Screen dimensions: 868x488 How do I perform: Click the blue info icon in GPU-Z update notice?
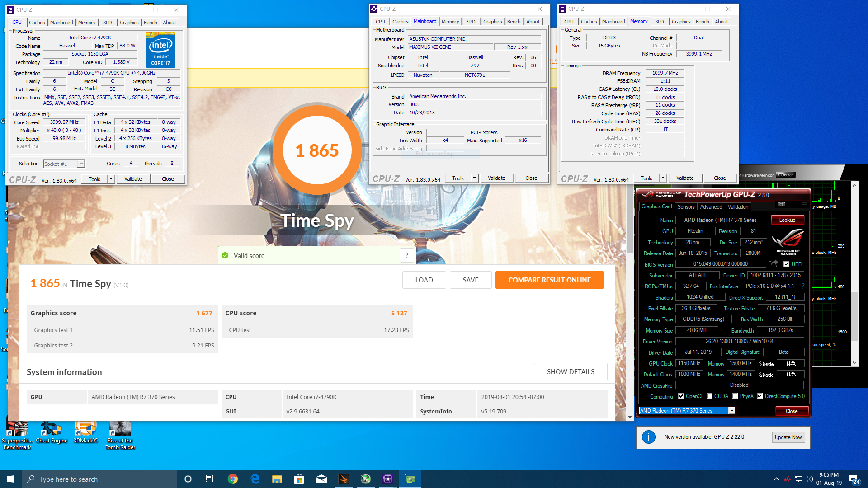click(x=649, y=437)
